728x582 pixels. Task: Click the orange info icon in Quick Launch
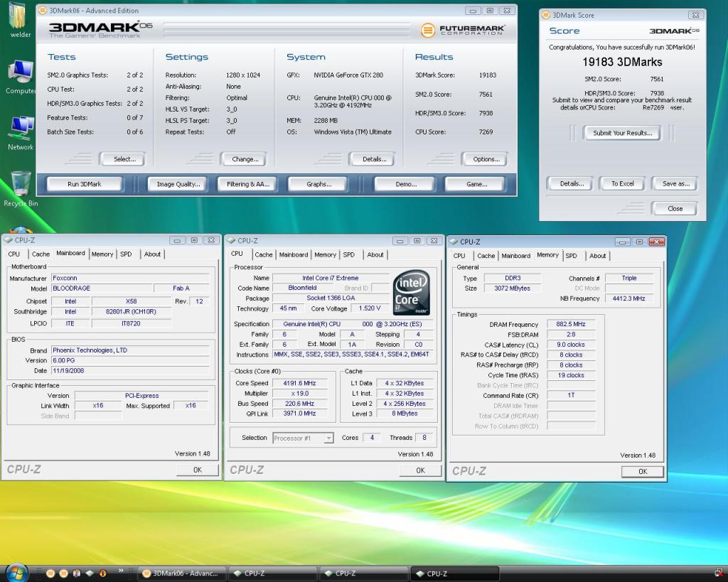coord(102,573)
